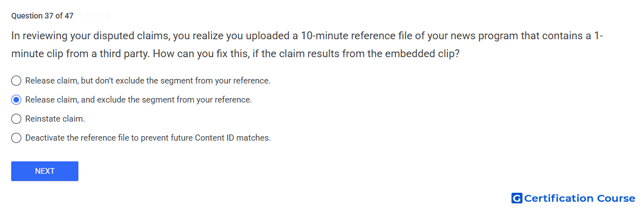
Task: Click the "Question 37 of 47" counter
Action: click(43, 16)
